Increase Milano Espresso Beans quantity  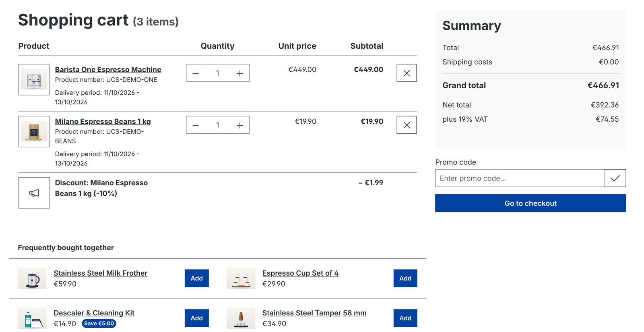click(240, 125)
